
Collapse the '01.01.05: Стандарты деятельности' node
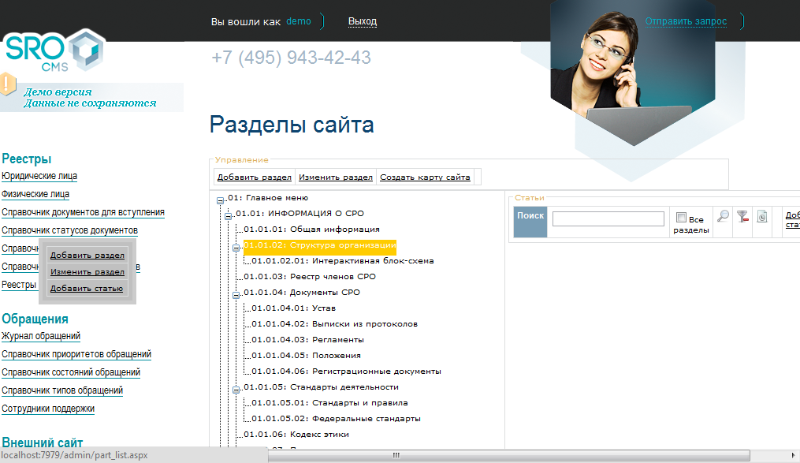236,387
